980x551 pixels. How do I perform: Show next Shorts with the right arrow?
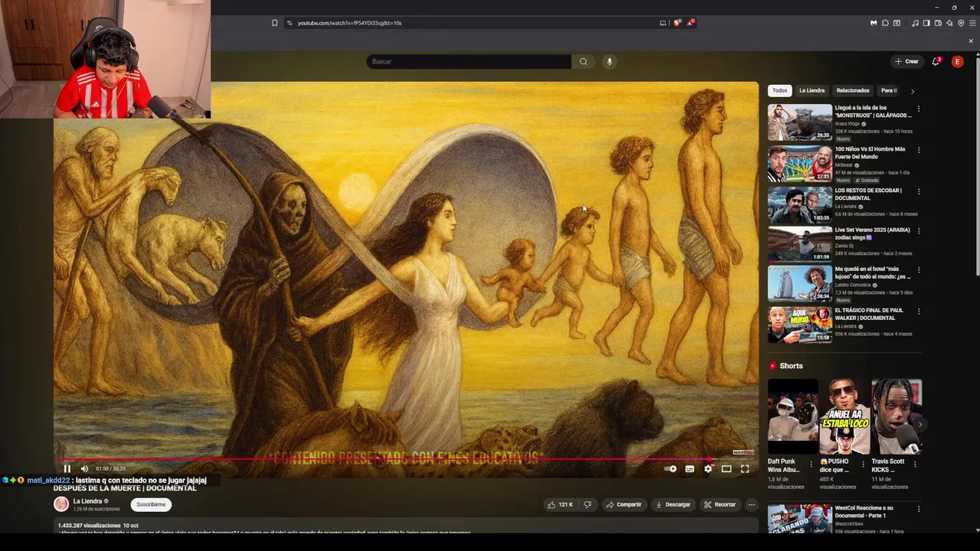coord(920,424)
